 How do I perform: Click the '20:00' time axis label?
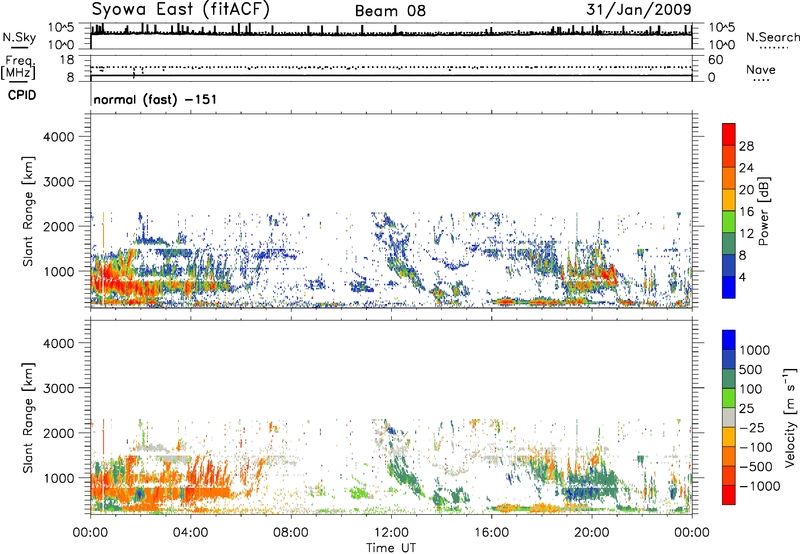coord(591,533)
